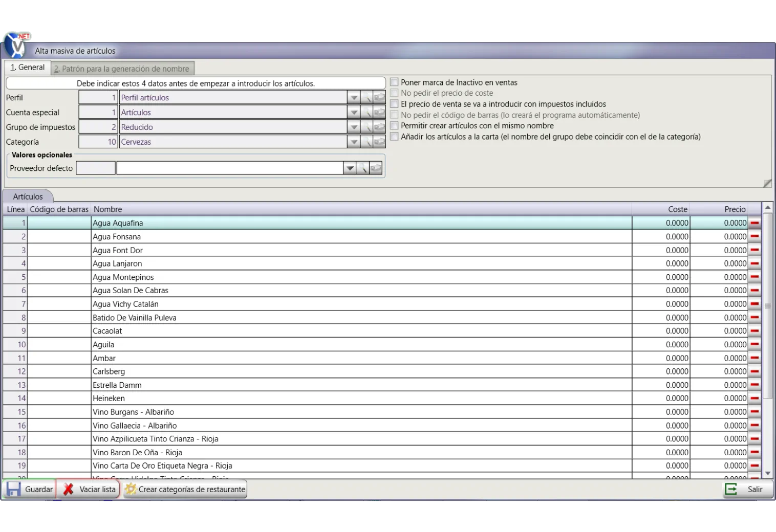Click the red minus on the Cacaolat row
The image size is (776, 532).
[755, 331]
